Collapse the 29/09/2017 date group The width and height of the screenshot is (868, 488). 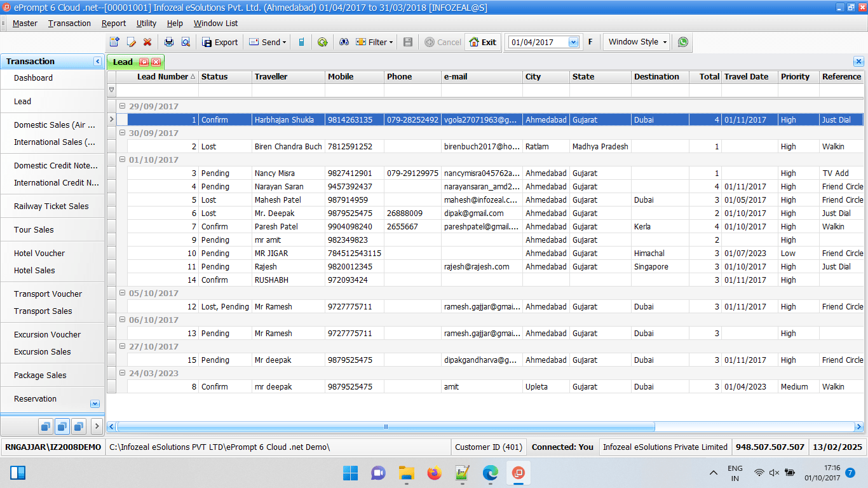point(122,106)
